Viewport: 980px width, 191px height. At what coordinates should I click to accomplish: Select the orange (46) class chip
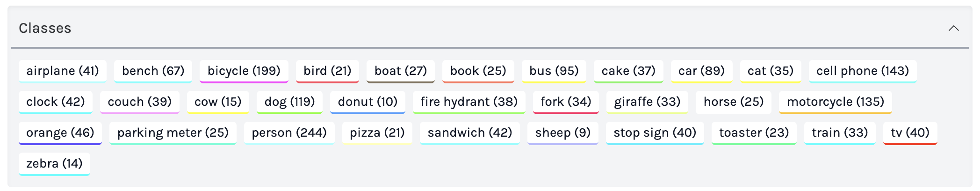coord(60,132)
